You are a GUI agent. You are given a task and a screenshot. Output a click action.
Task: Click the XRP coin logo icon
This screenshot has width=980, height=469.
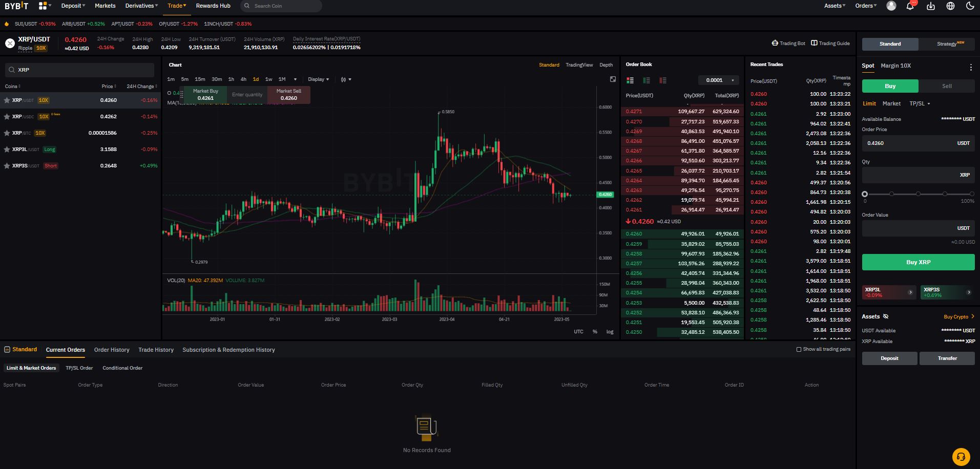(x=10, y=44)
